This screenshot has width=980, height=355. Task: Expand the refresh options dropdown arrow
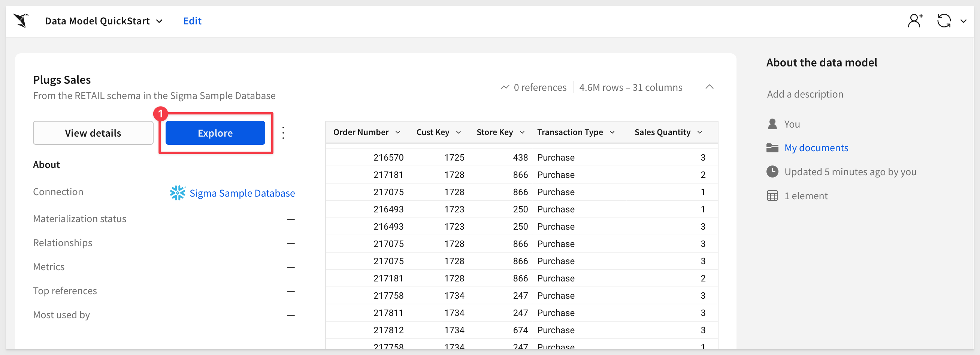click(963, 21)
